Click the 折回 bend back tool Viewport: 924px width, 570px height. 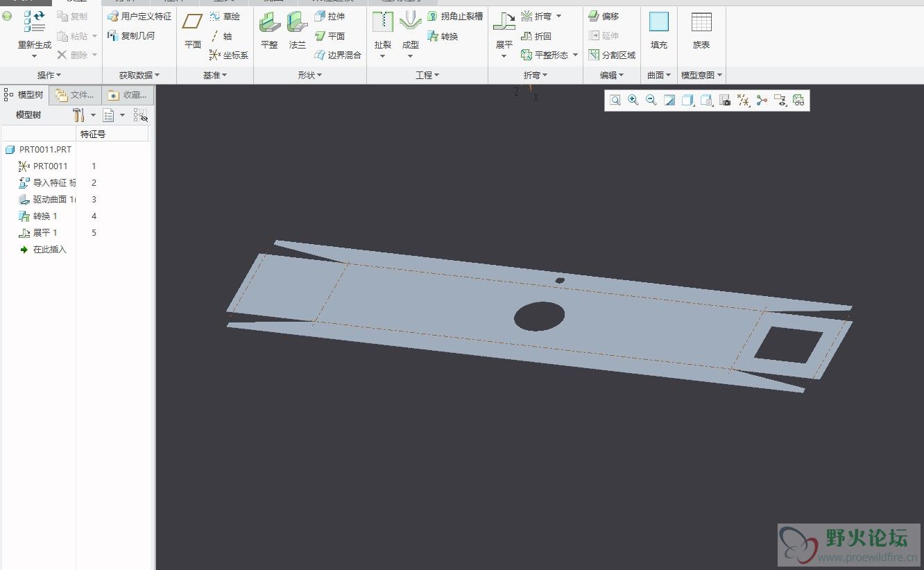(536, 35)
